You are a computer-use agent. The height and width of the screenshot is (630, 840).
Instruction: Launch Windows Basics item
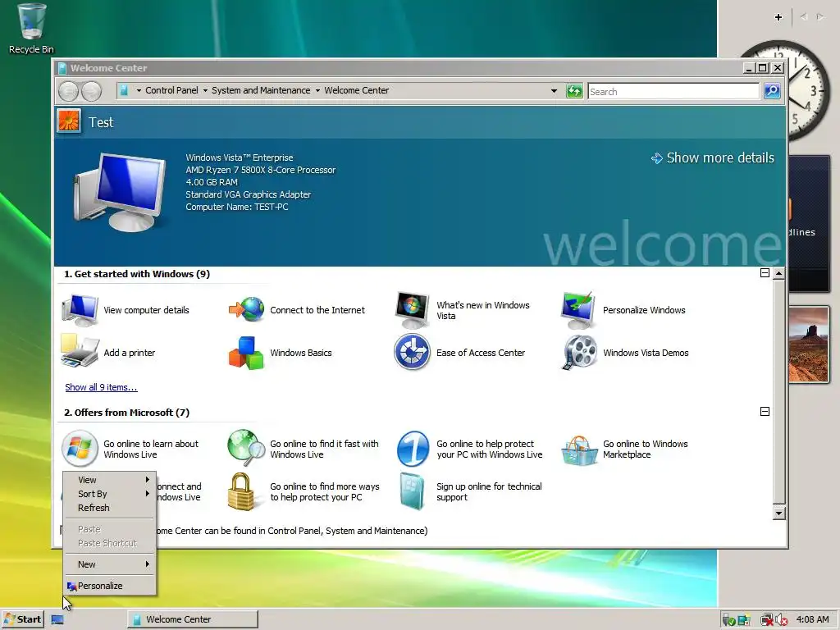click(281, 353)
